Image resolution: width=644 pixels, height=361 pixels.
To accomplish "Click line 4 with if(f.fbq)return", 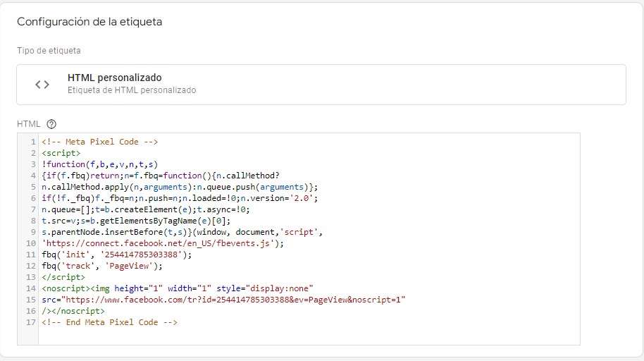I will [x=161, y=176].
